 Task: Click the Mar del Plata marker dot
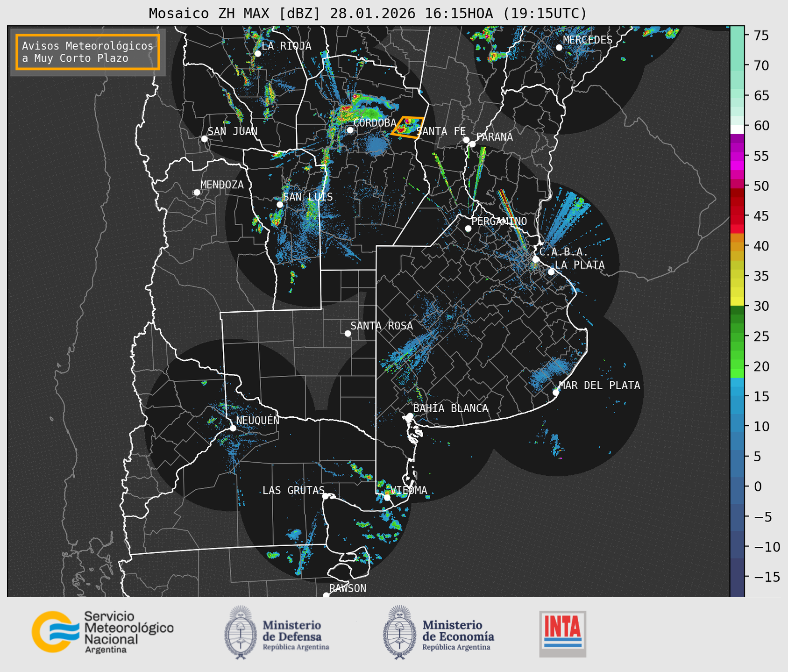tap(555, 393)
